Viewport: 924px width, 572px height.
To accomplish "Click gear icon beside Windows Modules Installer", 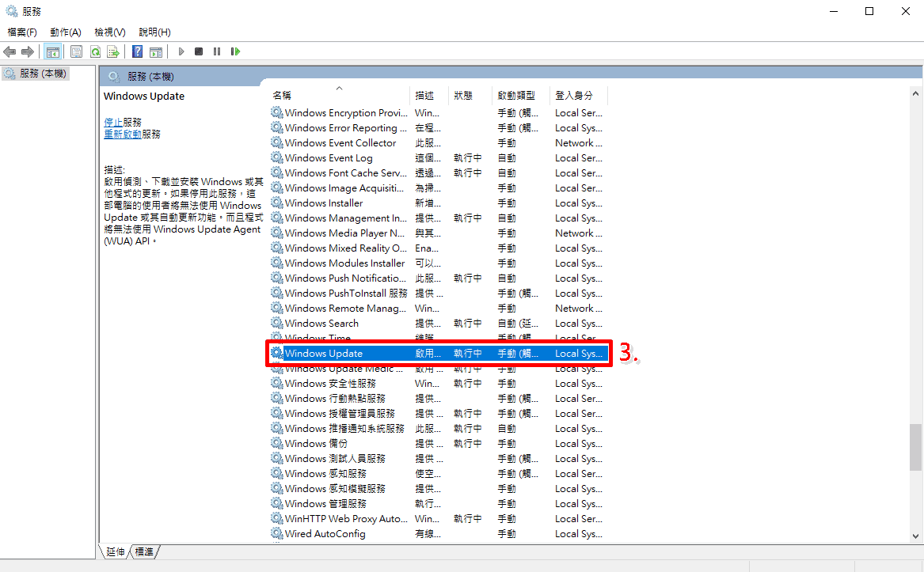I will coord(277,263).
